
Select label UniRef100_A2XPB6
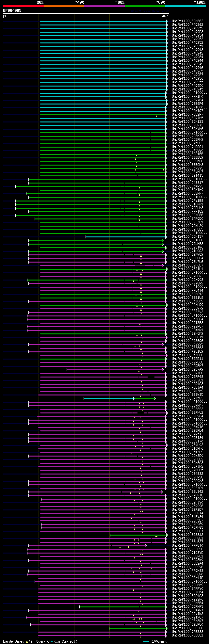click(x=187, y=215)
